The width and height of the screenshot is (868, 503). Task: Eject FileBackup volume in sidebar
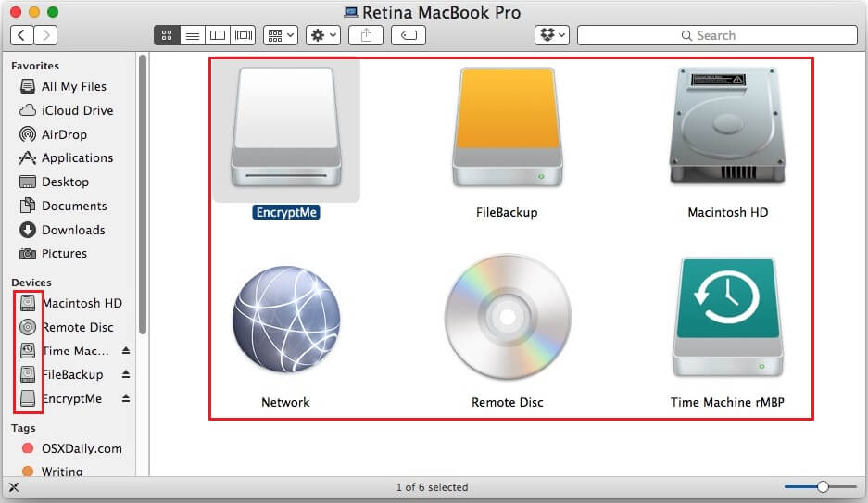[x=126, y=374]
